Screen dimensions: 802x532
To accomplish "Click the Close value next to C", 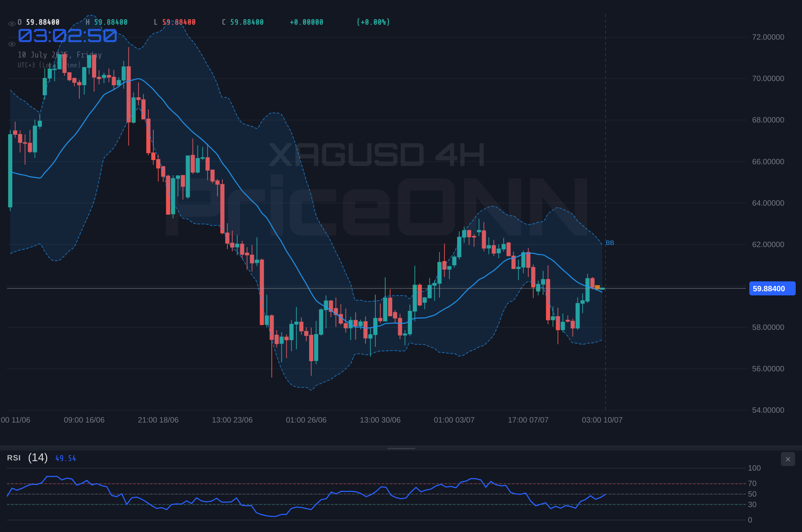I will click(x=247, y=22).
